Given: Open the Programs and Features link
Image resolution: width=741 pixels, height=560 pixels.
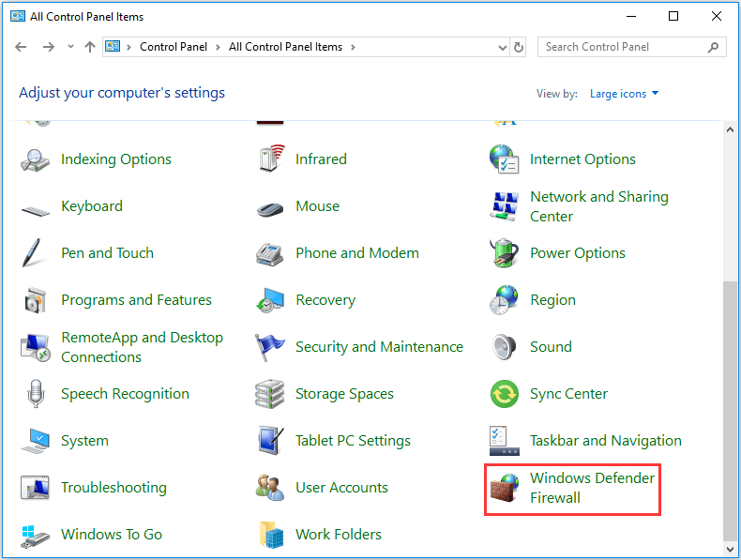Looking at the screenshot, I should (x=136, y=300).
